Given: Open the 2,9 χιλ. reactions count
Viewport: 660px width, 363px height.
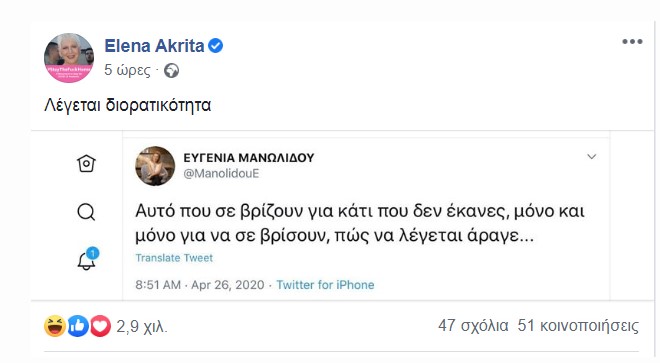Looking at the screenshot, I should (142, 326).
